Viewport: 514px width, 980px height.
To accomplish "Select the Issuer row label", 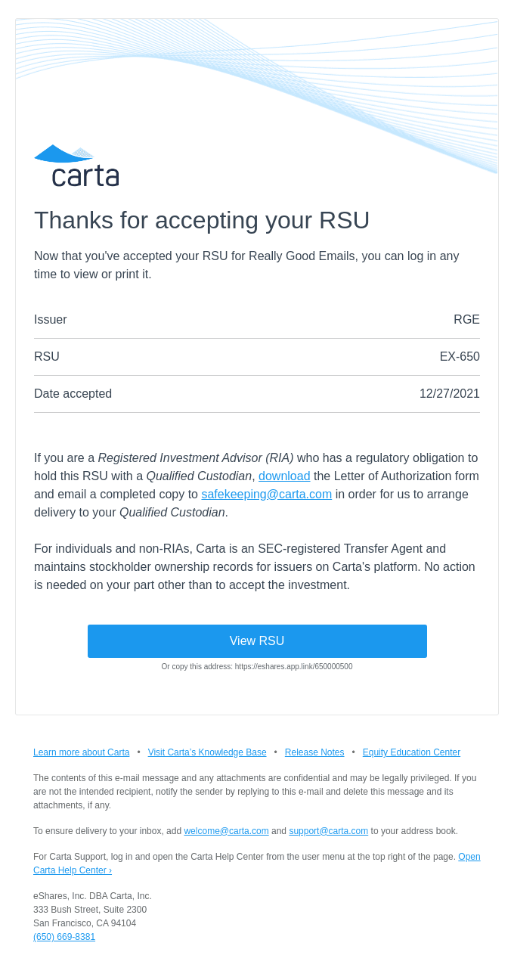I will pos(51,320).
